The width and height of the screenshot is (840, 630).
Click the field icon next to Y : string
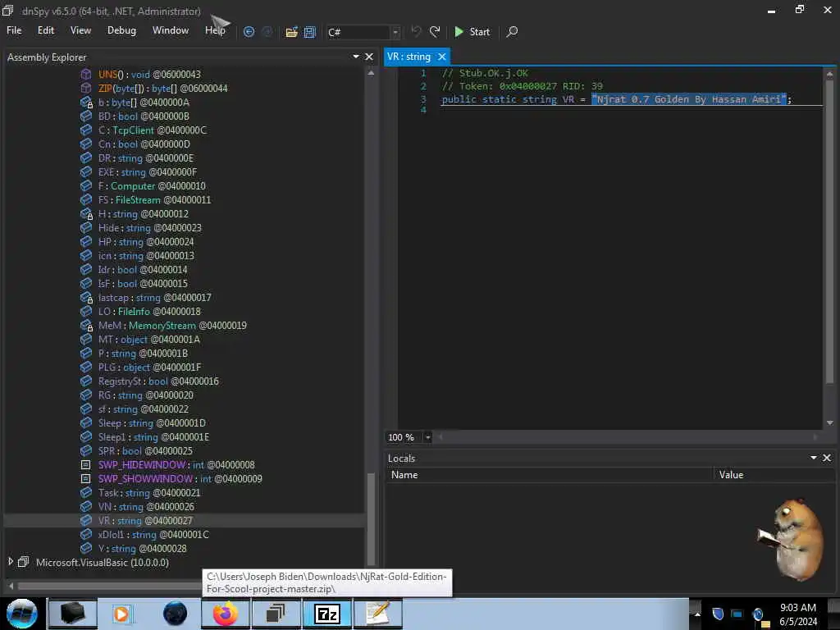pos(85,549)
